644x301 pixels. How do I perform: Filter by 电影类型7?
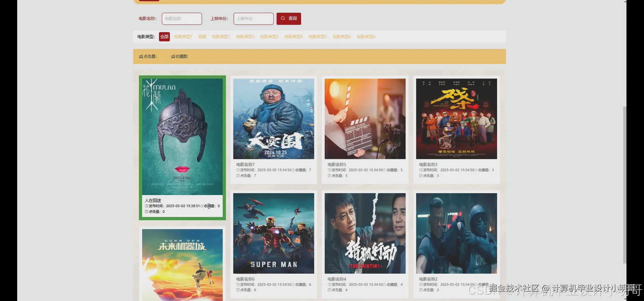point(183,37)
